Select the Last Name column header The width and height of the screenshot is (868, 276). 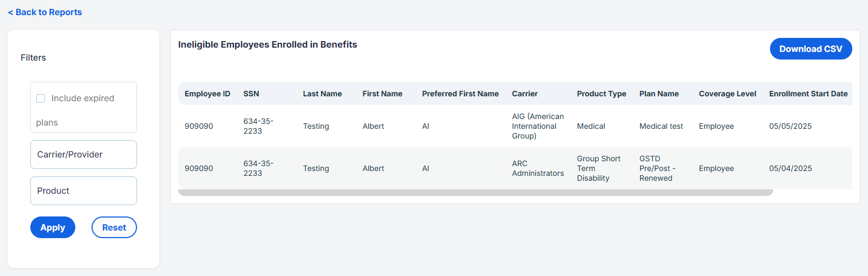(322, 94)
